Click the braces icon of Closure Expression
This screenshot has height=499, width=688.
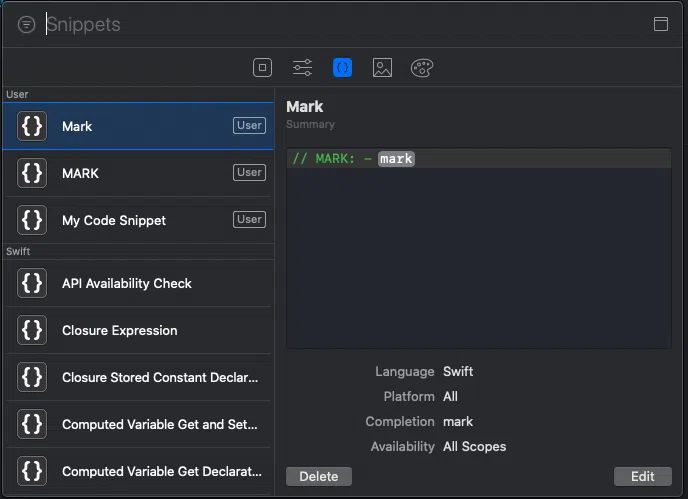32,330
